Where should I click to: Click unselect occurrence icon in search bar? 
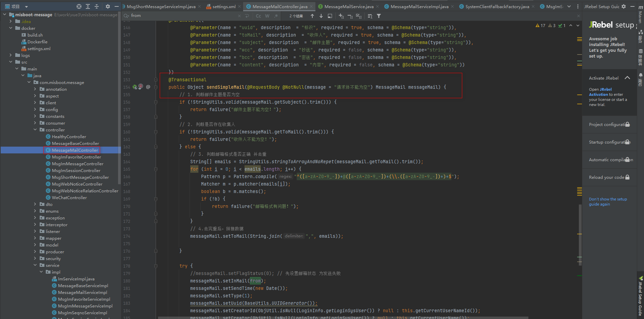[350, 16]
